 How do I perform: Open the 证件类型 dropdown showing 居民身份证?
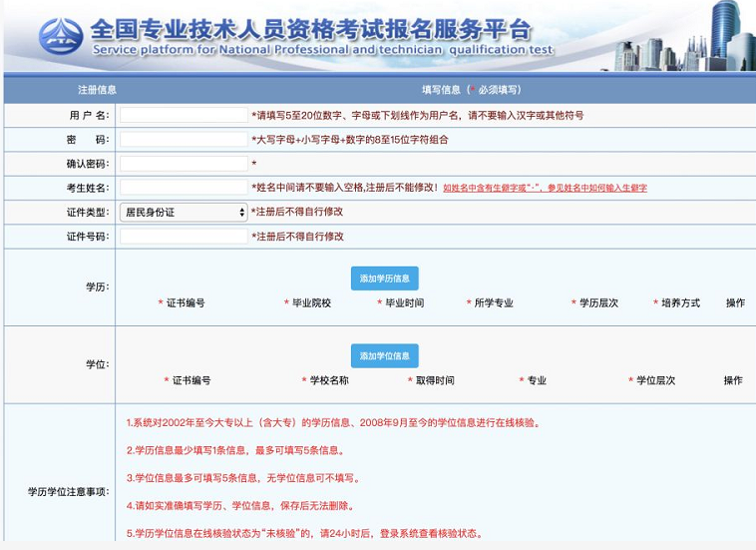(184, 212)
